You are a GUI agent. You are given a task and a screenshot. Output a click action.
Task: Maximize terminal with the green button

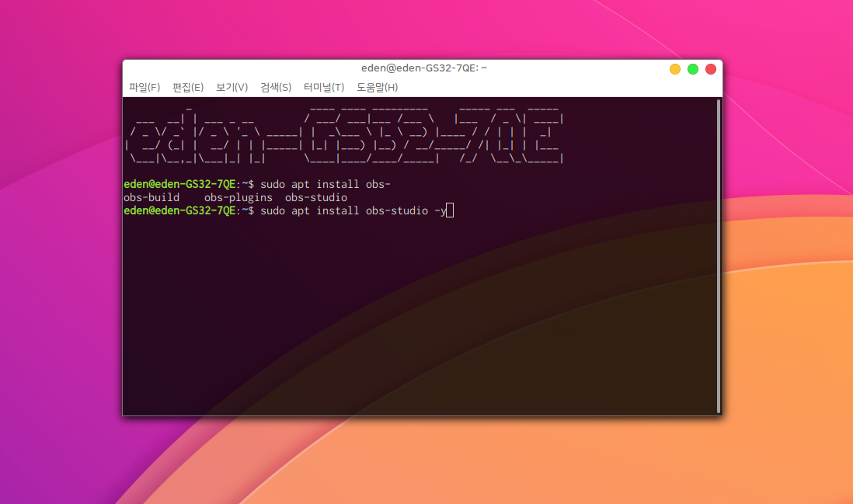tap(692, 69)
